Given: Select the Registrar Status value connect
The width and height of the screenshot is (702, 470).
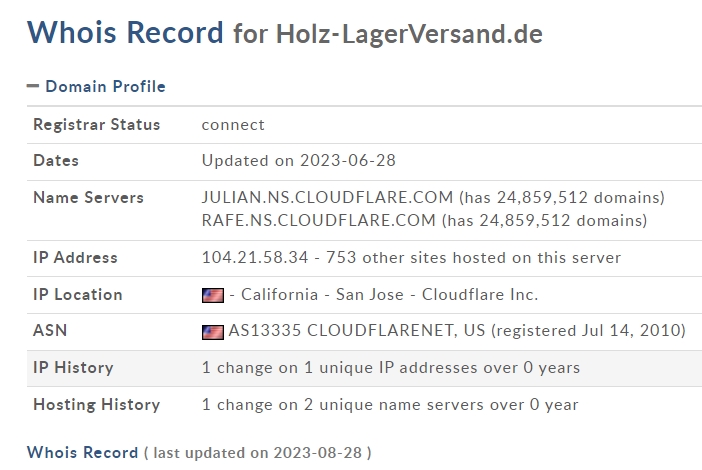Looking at the screenshot, I should point(233,125).
